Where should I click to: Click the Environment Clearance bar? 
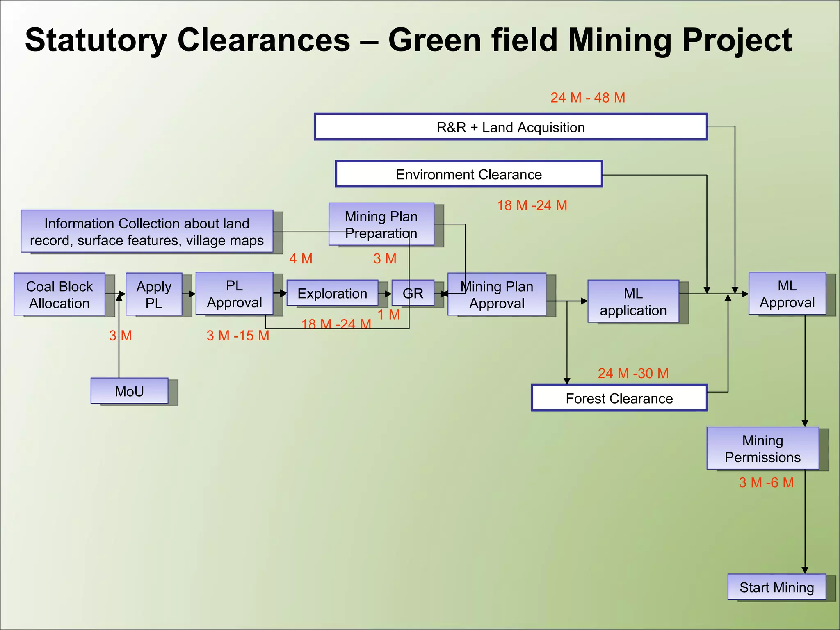pos(468,174)
